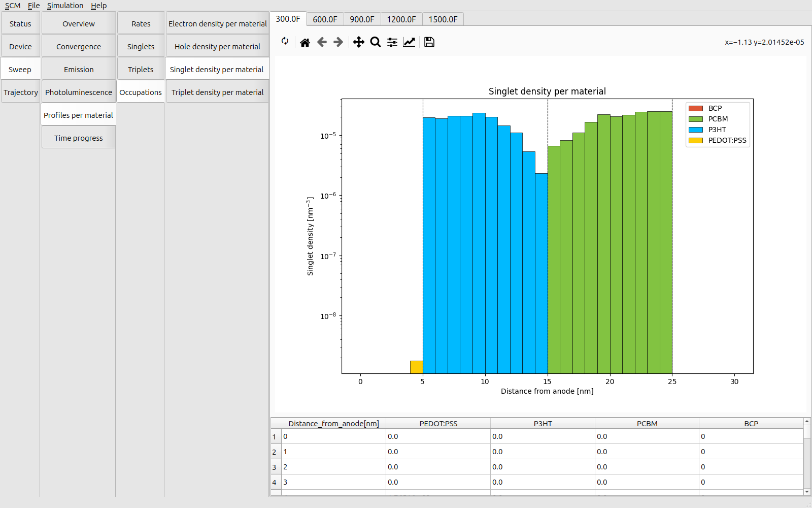
Task: Select the Trajectory tab
Action: click(21, 92)
